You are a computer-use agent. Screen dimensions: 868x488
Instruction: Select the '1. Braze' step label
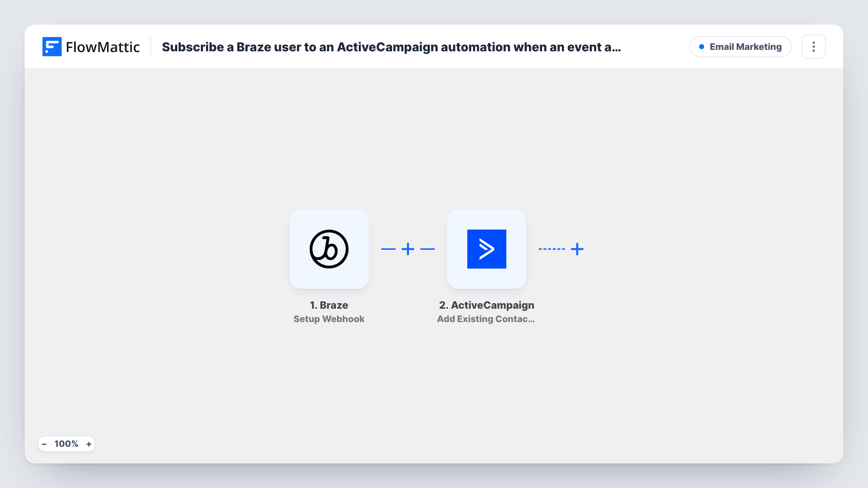tap(329, 305)
